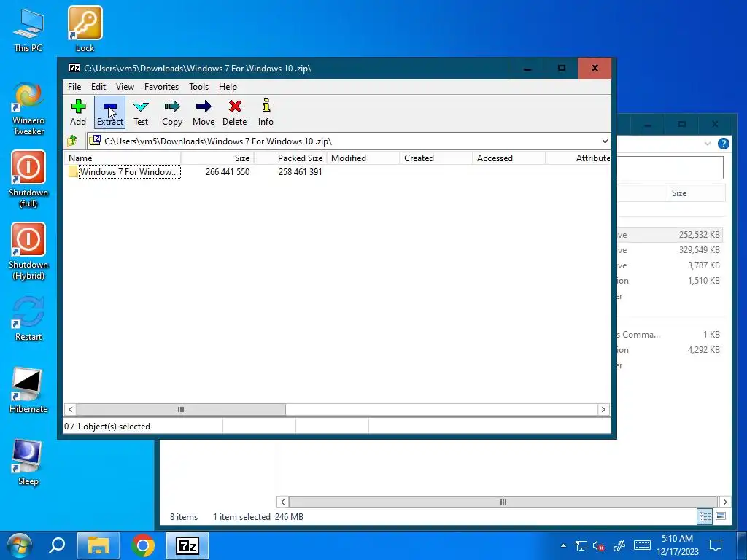Click the Restart desktop shortcut
747x560 pixels.
(28, 318)
